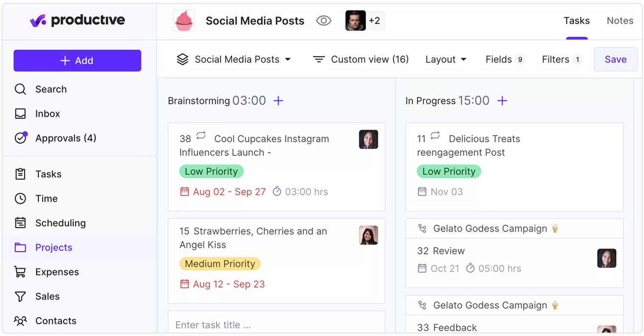The width and height of the screenshot is (644, 336).
Task: Open the Contacts section
Action: click(20, 321)
